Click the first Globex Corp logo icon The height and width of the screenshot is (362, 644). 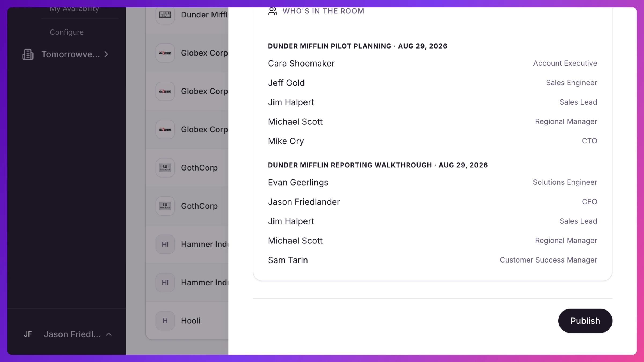tap(165, 53)
